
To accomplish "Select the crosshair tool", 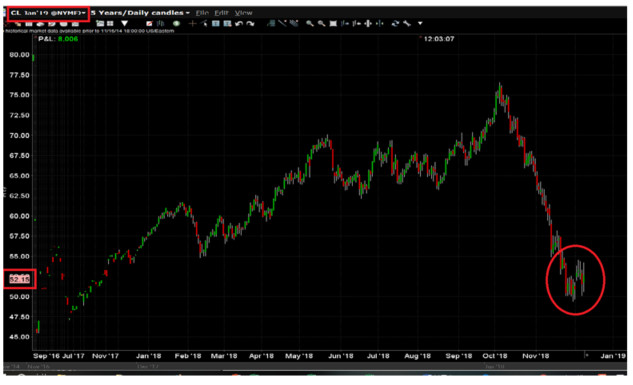I will click(x=193, y=23).
